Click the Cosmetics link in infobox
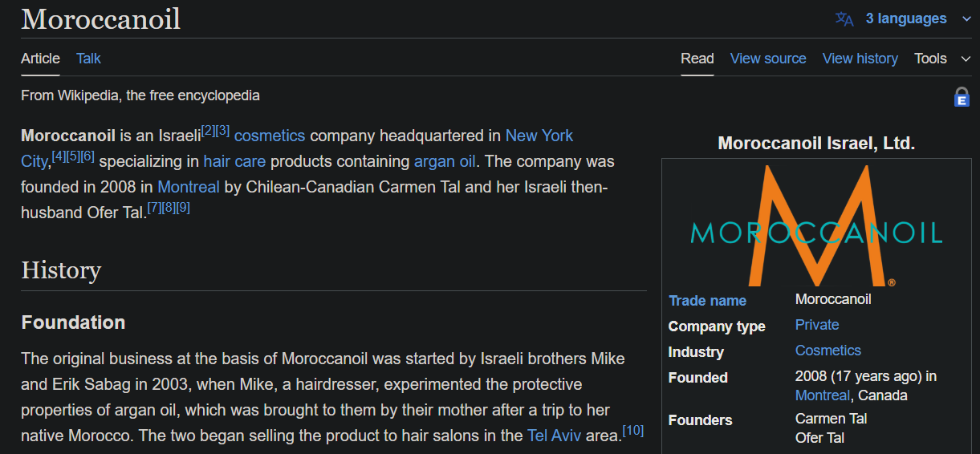 point(828,351)
